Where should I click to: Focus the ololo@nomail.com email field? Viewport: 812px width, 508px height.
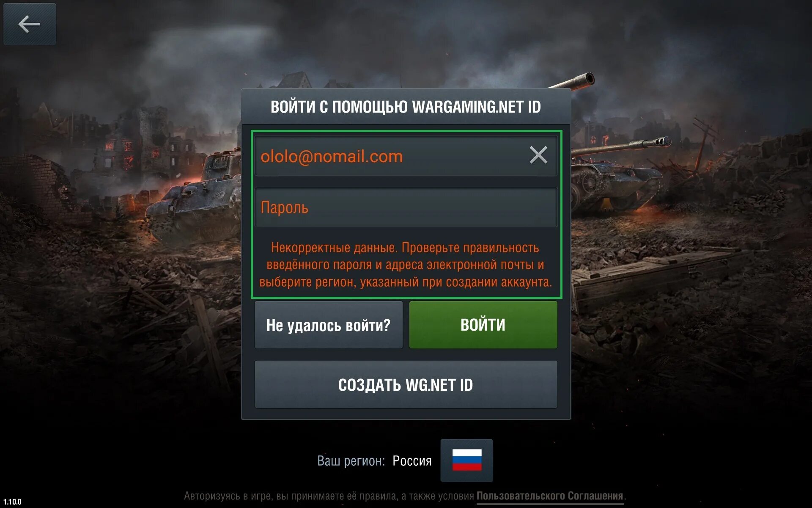coord(406,156)
